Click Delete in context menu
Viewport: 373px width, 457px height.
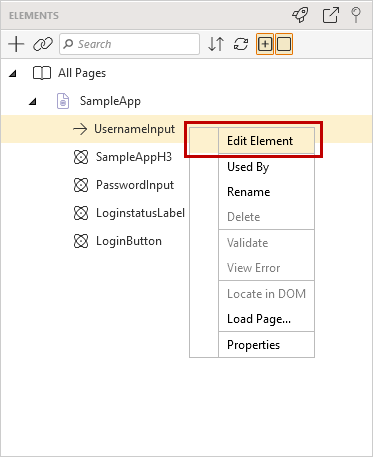point(244,217)
